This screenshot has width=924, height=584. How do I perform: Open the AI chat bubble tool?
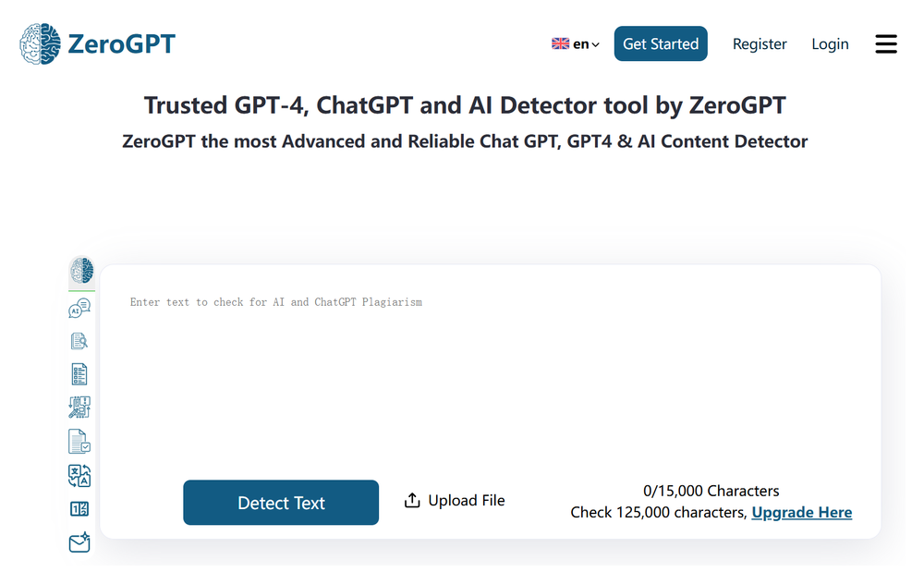(x=80, y=309)
